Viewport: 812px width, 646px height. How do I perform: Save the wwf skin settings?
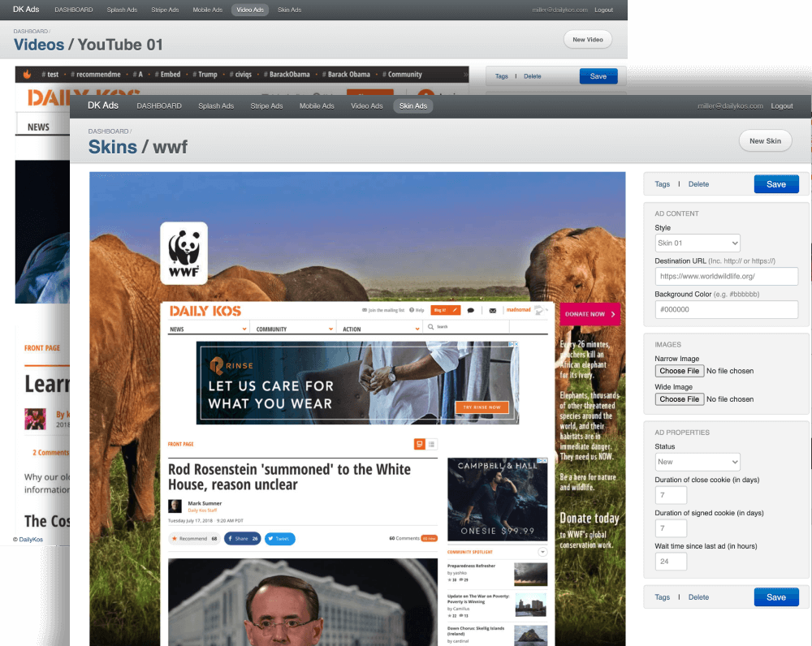pos(775,184)
